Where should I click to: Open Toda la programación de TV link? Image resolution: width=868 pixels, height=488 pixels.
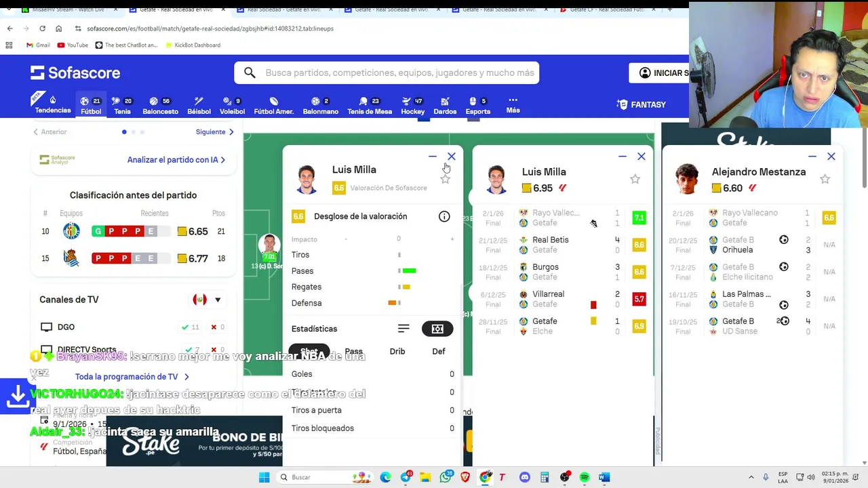[132, 376]
